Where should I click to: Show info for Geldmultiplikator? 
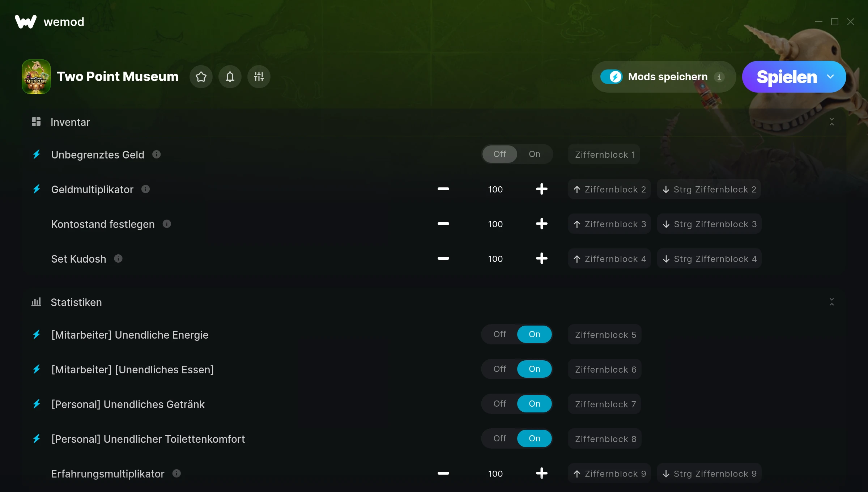[146, 189]
